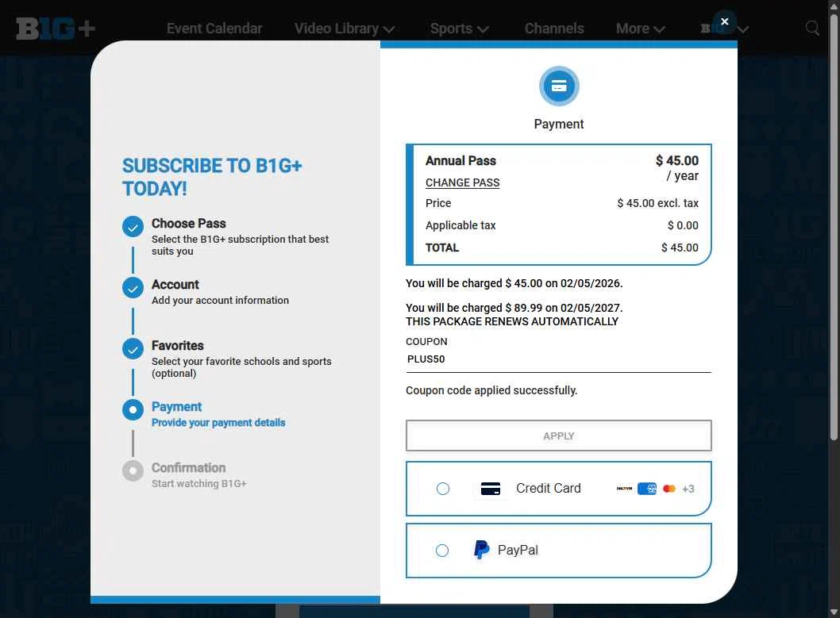Click the Account step title
This screenshot has height=618, width=840.
pyautogui.click(x=175, y=284)
